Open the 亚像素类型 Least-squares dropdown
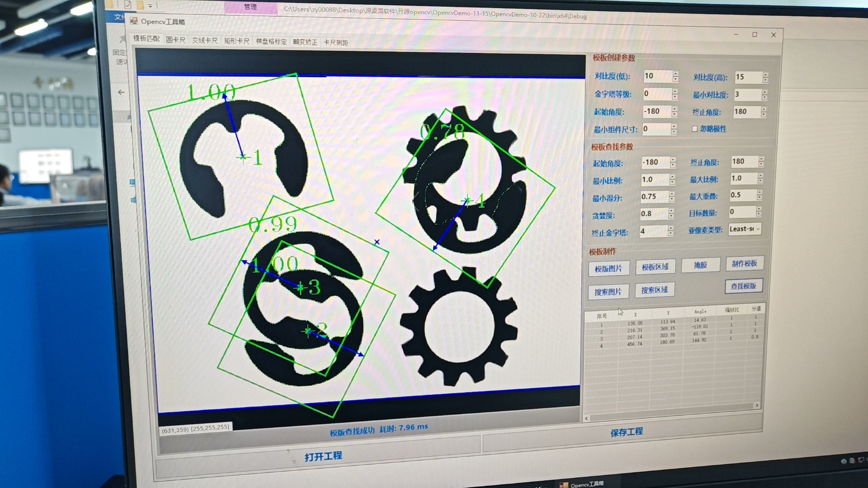The image size is (868, 488). tap(758, 229)
